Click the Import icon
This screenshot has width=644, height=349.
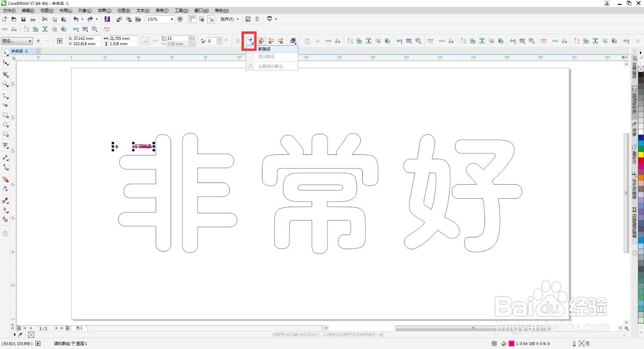119,19
